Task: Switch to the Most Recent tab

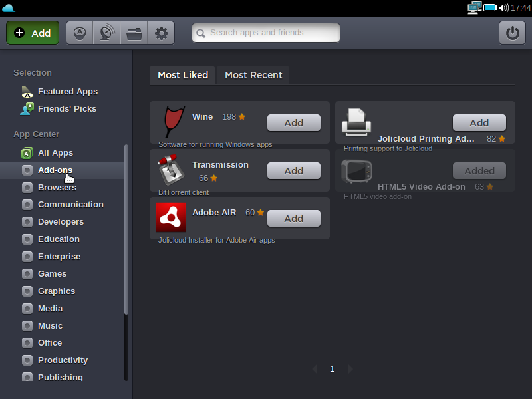Action: [253, 75]
